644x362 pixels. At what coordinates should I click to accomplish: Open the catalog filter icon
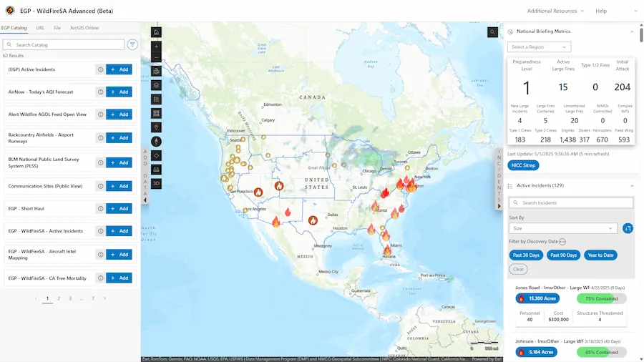click(x=132, y=44)
